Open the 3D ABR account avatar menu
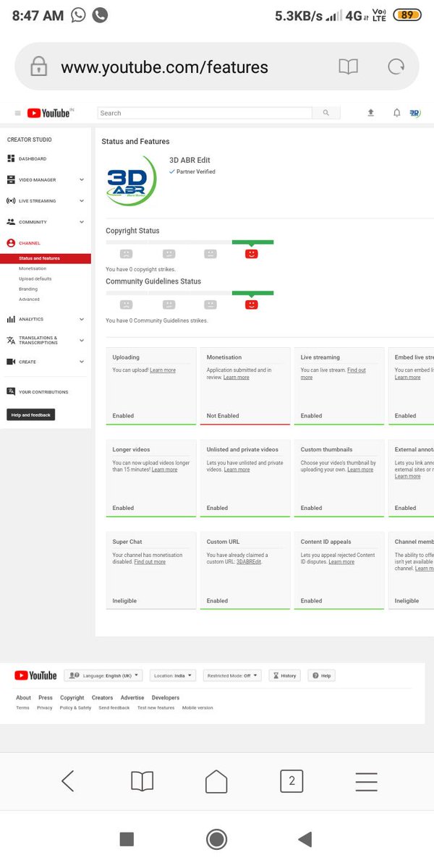The image size is (434, 868). coord(414,113)
